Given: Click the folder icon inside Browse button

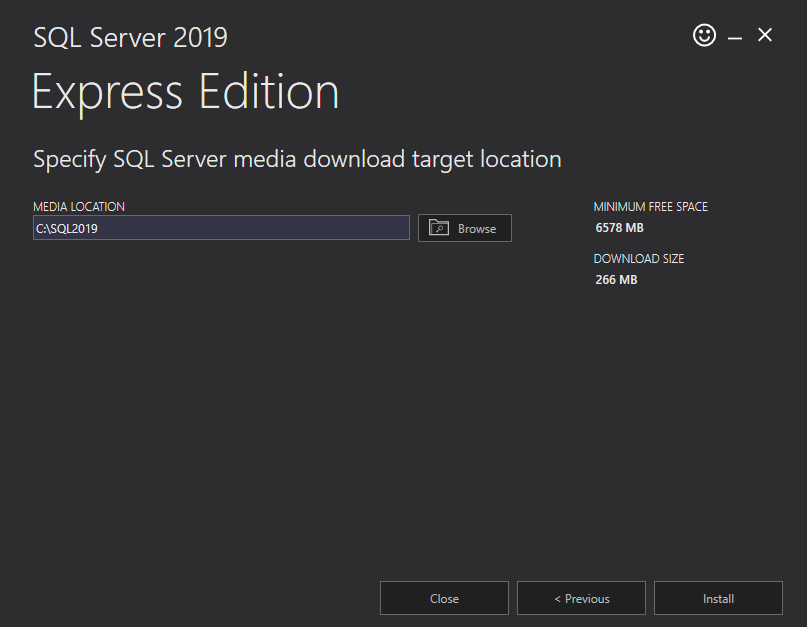Looking at the screenshot, I should [438, 228].
